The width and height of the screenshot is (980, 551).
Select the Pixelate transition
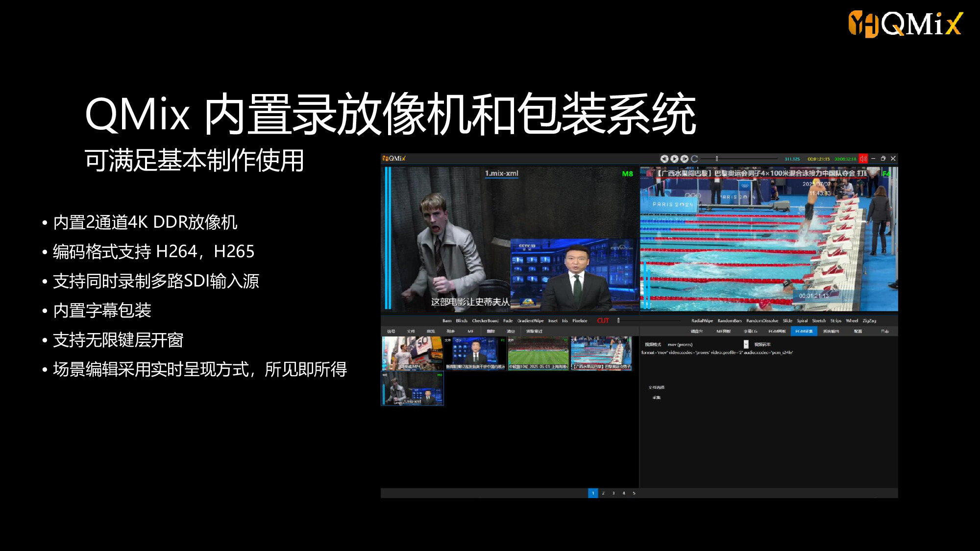click(580, 321)
